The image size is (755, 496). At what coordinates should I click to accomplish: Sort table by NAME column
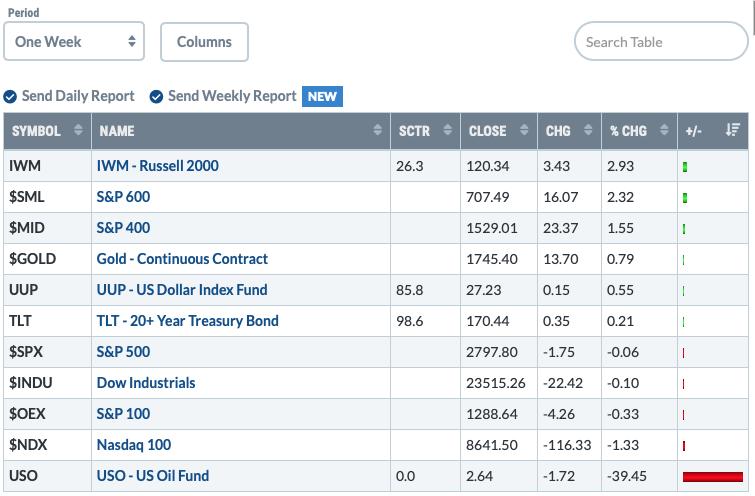378,130
